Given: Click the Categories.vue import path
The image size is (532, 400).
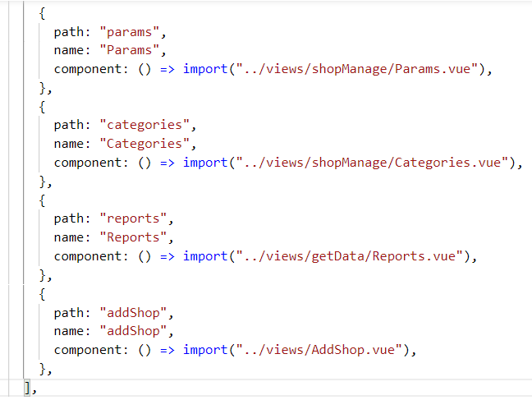Looking at the screenshot, I should point(375,163).
